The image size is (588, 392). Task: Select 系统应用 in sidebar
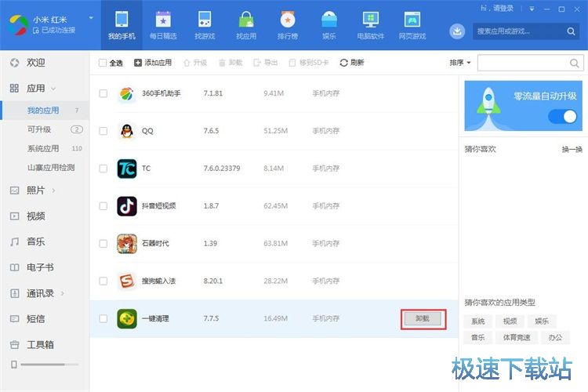(45, 148)
